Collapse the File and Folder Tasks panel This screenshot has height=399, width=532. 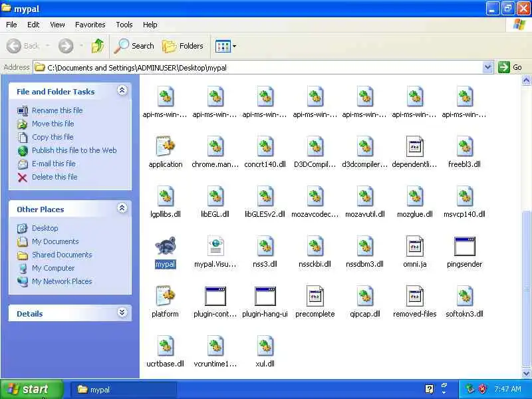[122, 90]
